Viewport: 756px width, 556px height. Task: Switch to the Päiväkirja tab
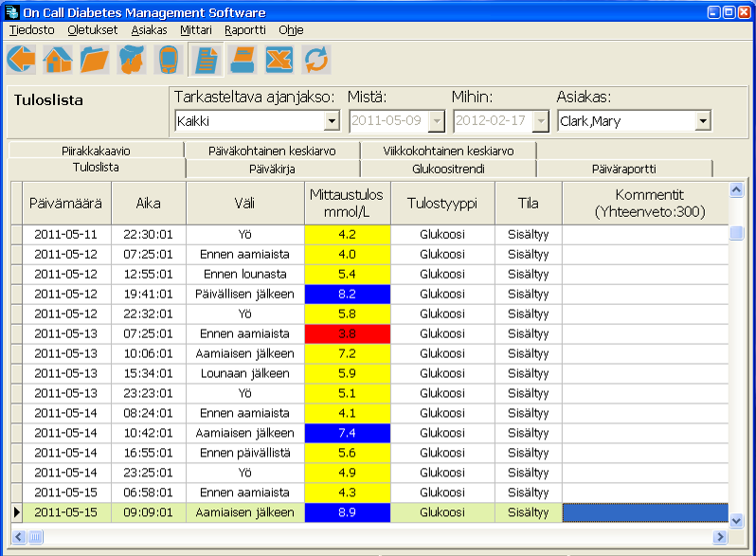pyautogui.click(x=272, y=170)
